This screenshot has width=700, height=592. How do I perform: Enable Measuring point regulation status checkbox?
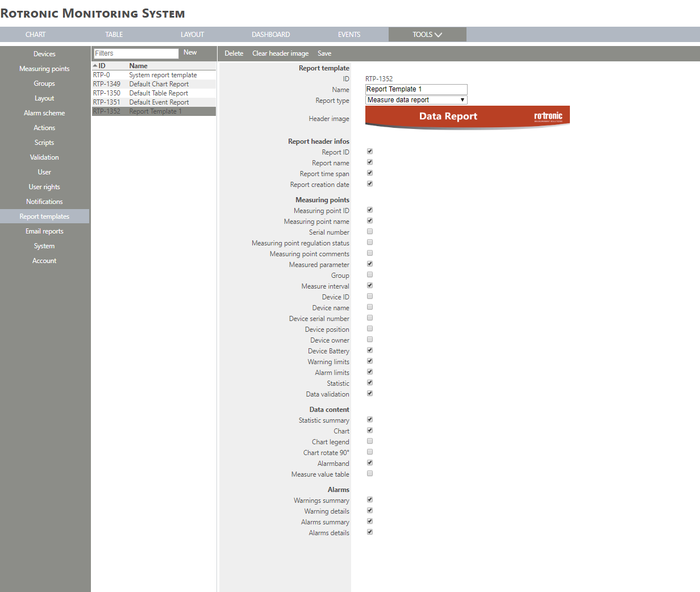(370, 242)
